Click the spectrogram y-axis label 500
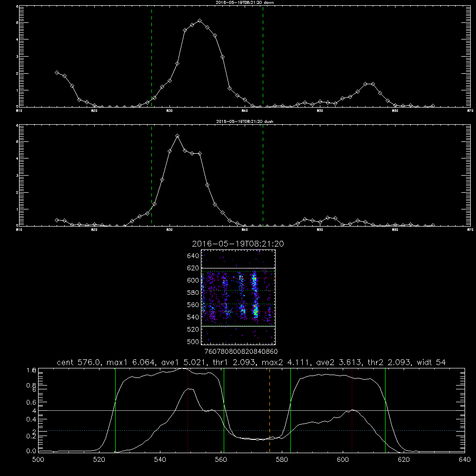476x476 pixels. (193, 341)
